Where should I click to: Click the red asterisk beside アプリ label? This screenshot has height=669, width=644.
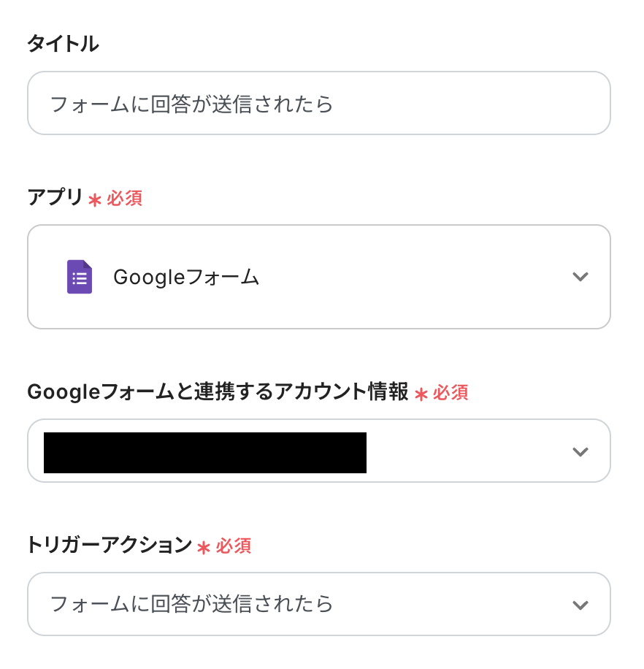coord(94,199)
